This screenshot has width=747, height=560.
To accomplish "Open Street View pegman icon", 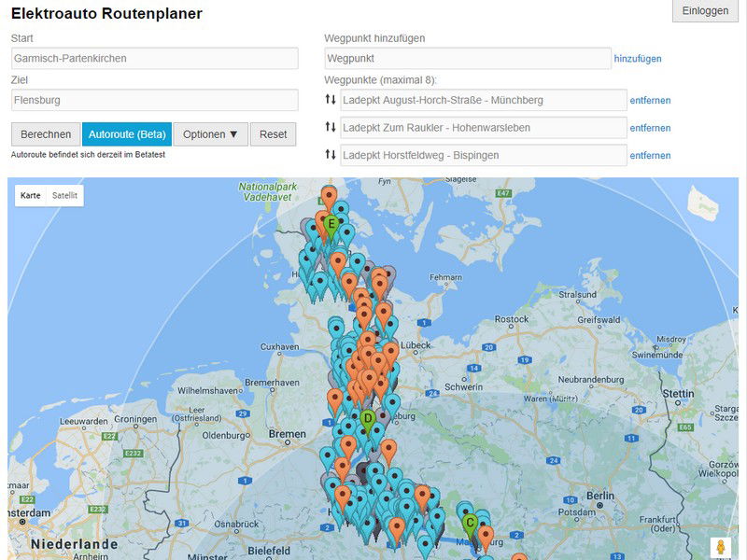I will [720, 547].
